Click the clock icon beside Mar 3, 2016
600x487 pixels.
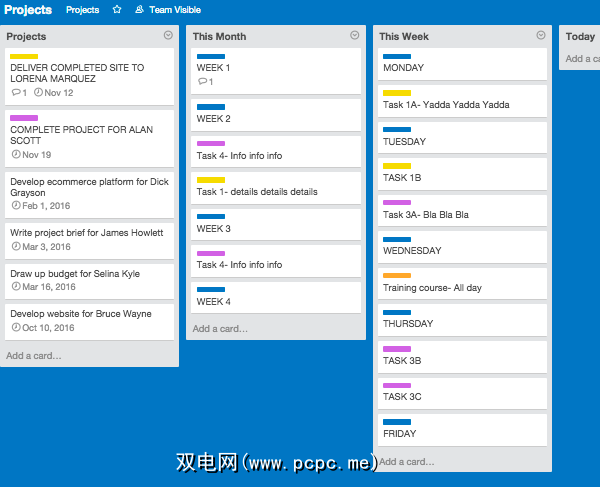click(16, 246)
